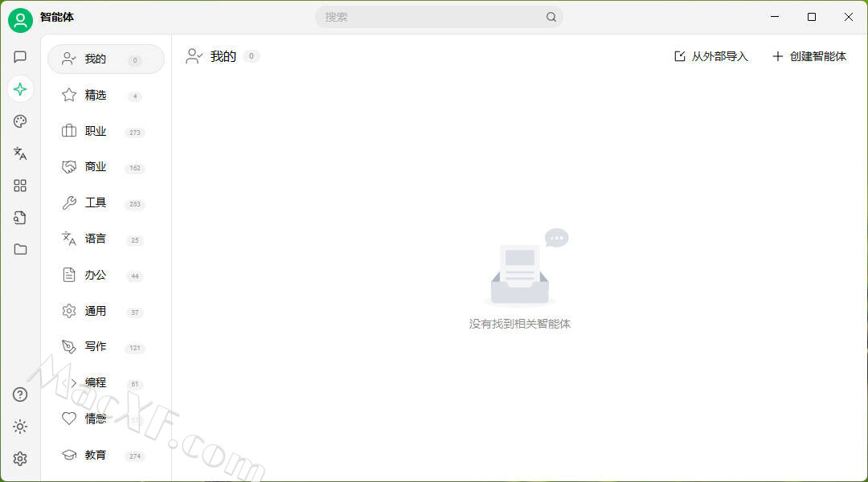
Task: Click the handshake icon beside 商业
Action: click(69, 167)
